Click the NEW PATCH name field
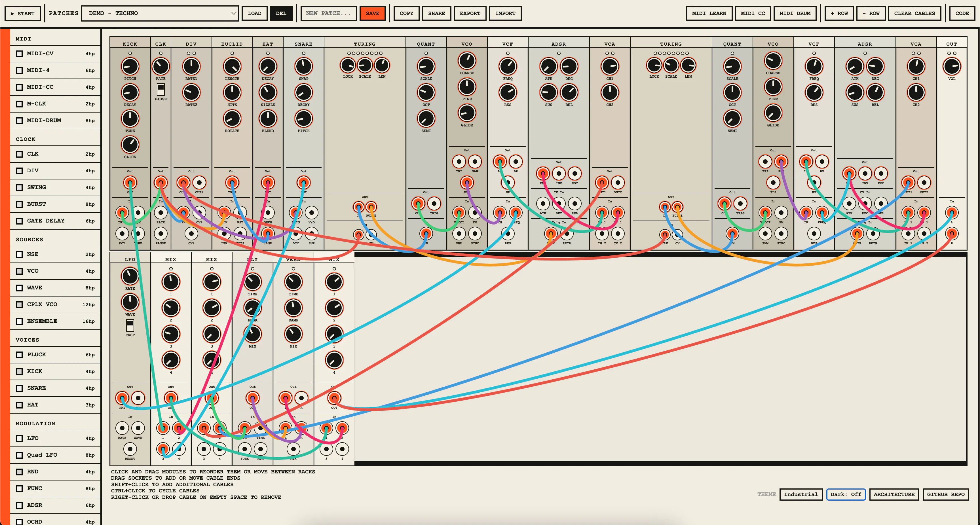980x525 pixels. click(x=329, y=13)
